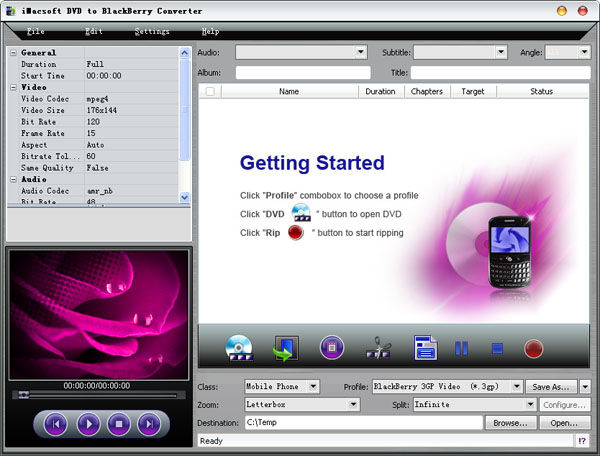Click the Target column header
Screen dimensions: 600x456
click(x=473, y=91)
